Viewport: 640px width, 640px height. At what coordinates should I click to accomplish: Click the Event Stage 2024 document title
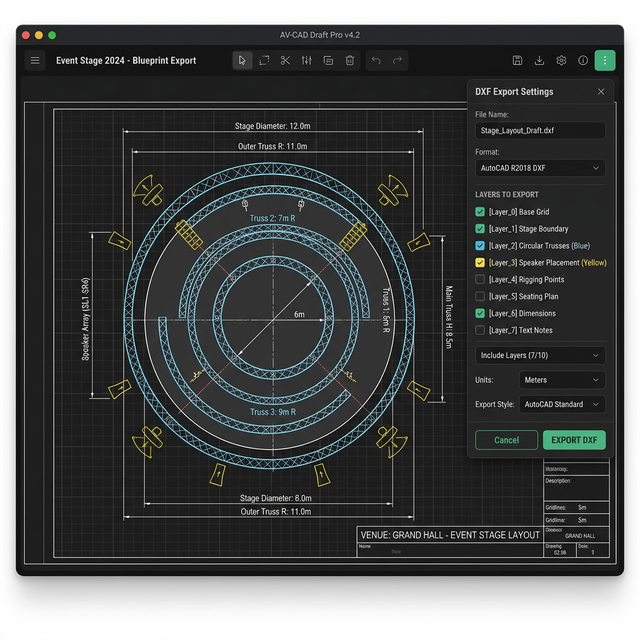[126, 60]
